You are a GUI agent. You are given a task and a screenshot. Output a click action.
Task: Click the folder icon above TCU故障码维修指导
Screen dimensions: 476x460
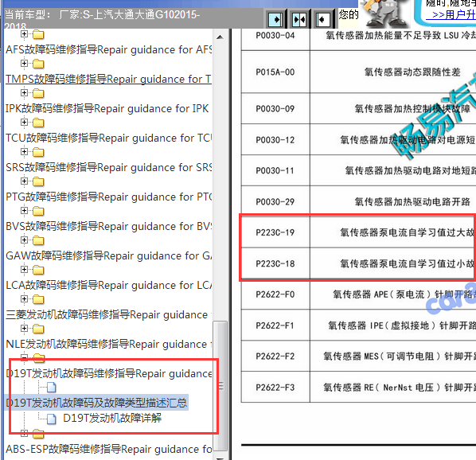pos(38,123)
